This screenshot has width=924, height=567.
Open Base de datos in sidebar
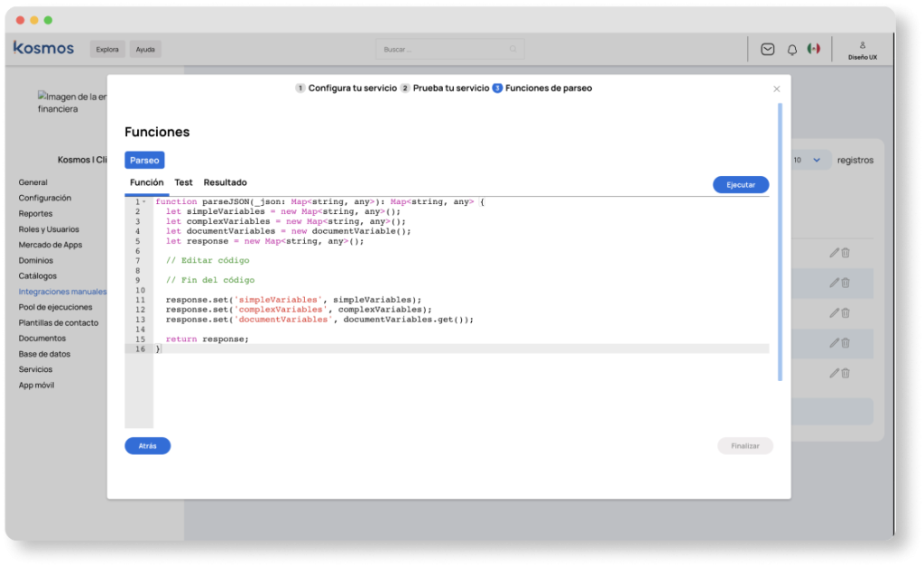point(44,354)
